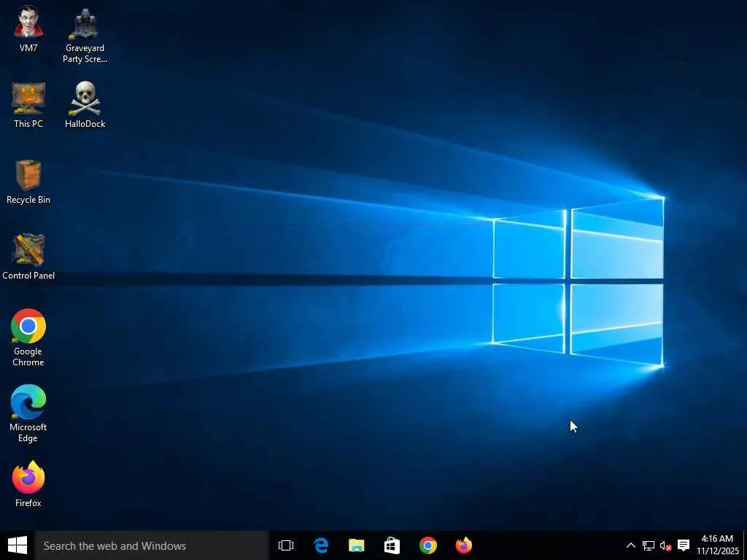747x560 pixels.
Task: Select the Google Chrome desktop shortcut
Action: pos(28,337)
